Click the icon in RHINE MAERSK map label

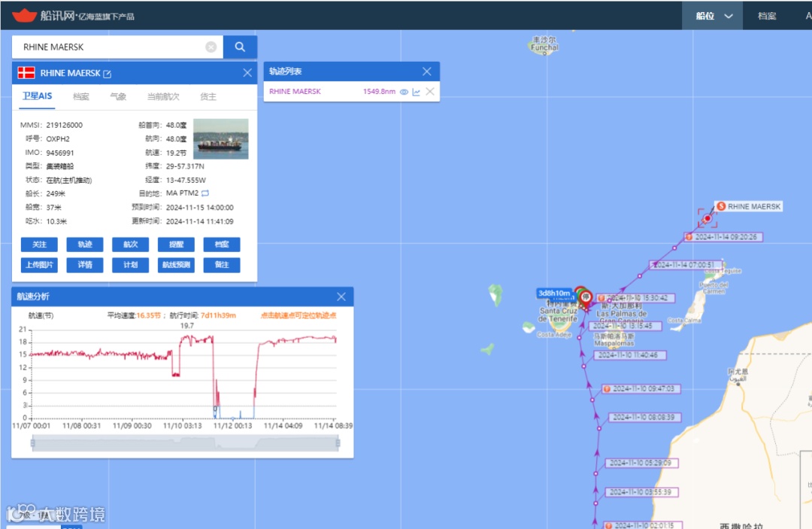pyautogui.click(x=721, y=206)
